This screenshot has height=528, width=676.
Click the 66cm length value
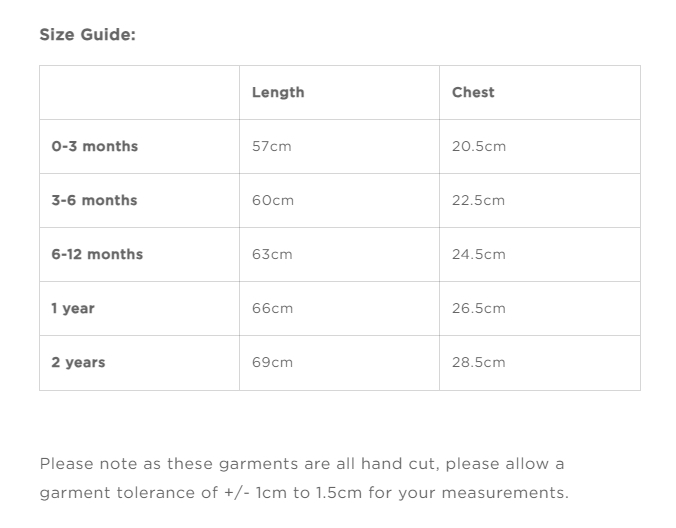(x=272, y=308)
